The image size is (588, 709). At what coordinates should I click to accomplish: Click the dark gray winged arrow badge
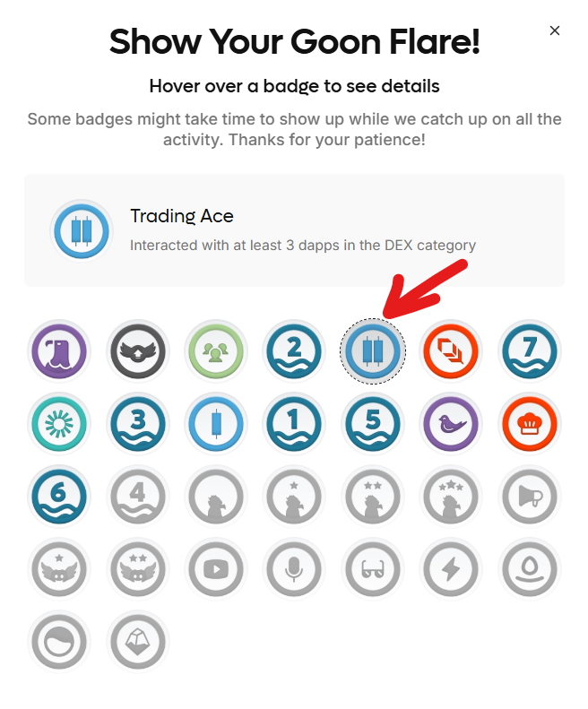138,351
